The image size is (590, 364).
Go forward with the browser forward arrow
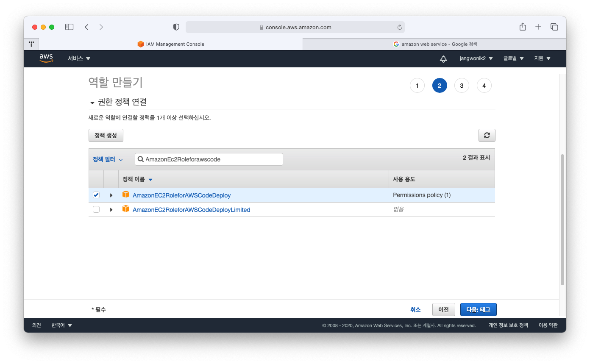click(101, 27)
